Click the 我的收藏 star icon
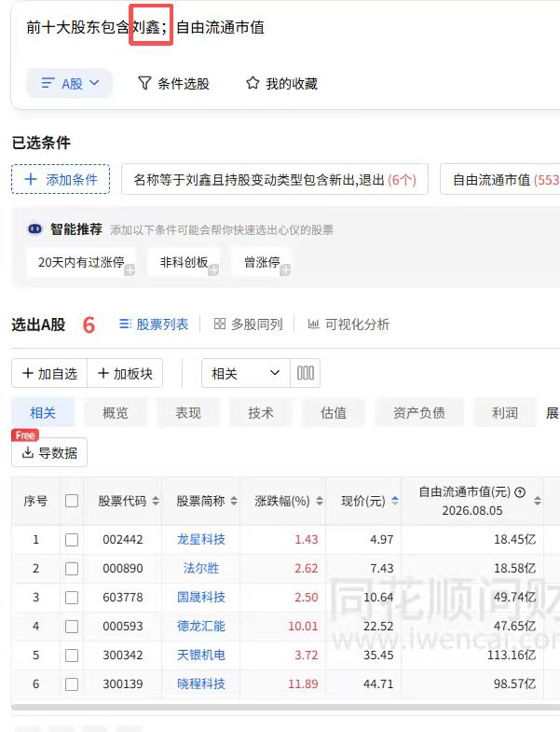This screenshot has height=732, width=560. (x=253, y=83)
